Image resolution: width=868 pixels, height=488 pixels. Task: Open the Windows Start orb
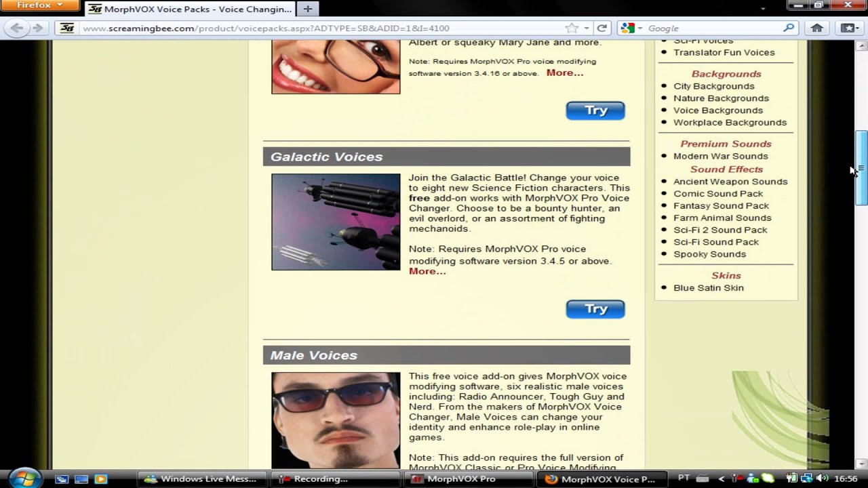coord(25,478)
